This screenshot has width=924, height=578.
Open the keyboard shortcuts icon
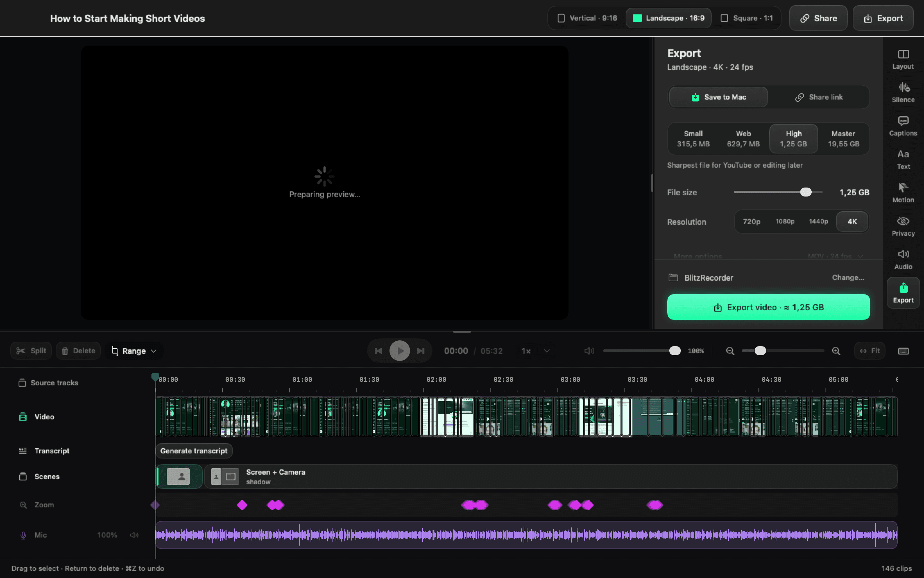903,351
